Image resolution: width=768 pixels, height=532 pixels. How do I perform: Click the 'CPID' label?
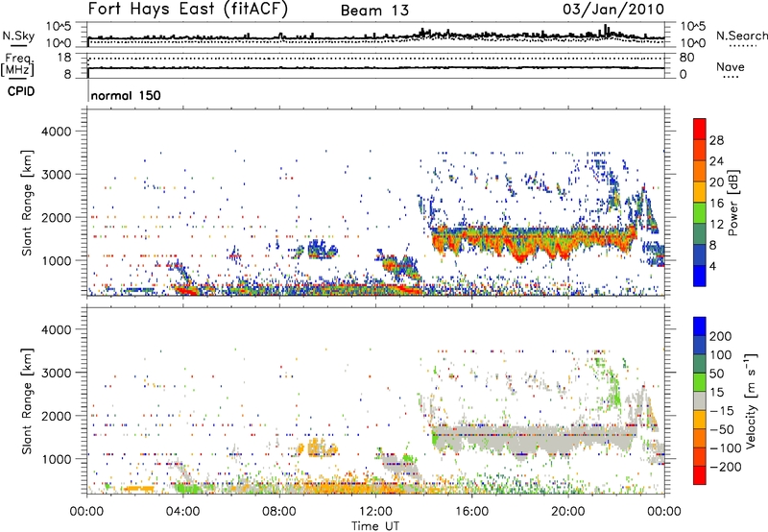click(x=21, y=91)
